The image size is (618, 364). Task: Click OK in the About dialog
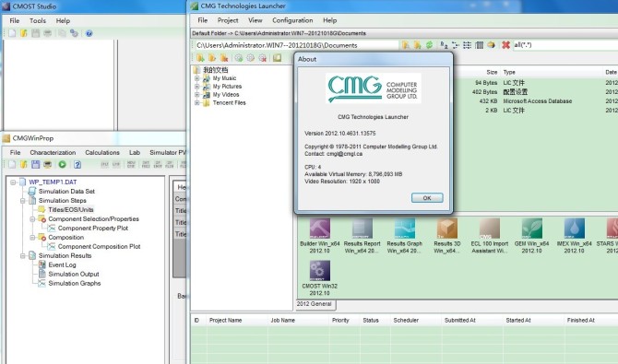427,198
